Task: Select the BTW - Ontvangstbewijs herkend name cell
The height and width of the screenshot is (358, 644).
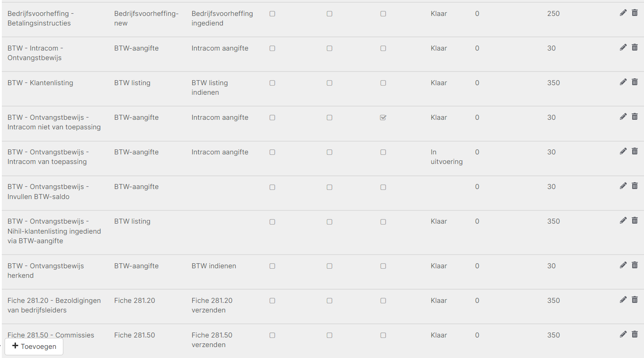Action: point(46,271)
